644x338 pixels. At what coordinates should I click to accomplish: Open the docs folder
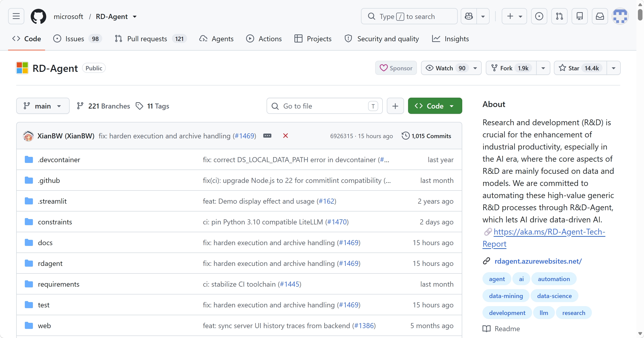click(45, 243)
